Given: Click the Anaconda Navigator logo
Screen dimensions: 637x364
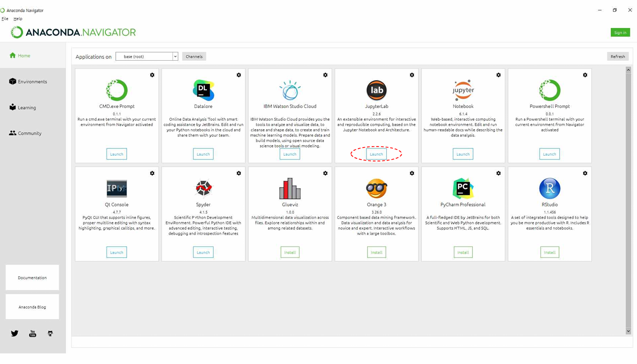Looking at the screenshot, I should 73,32.
